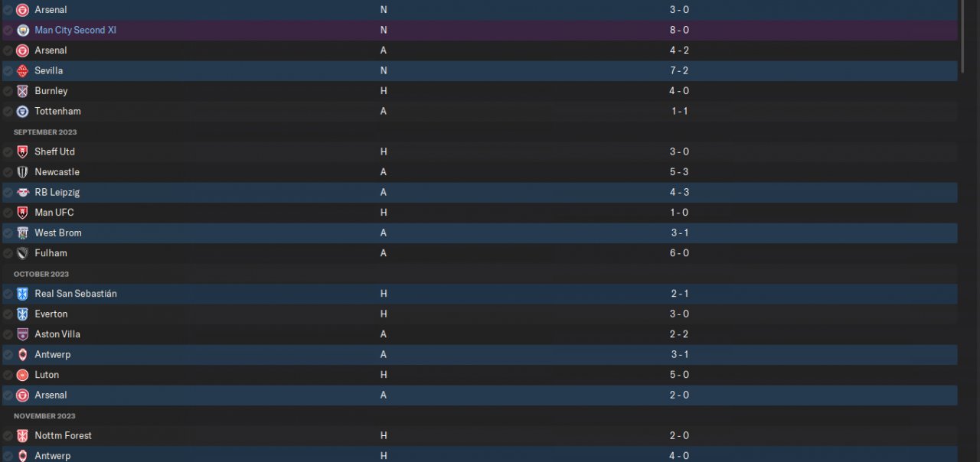
Task: Toggle the check mark in the Newcastle row
Action: tap(8, 172)
